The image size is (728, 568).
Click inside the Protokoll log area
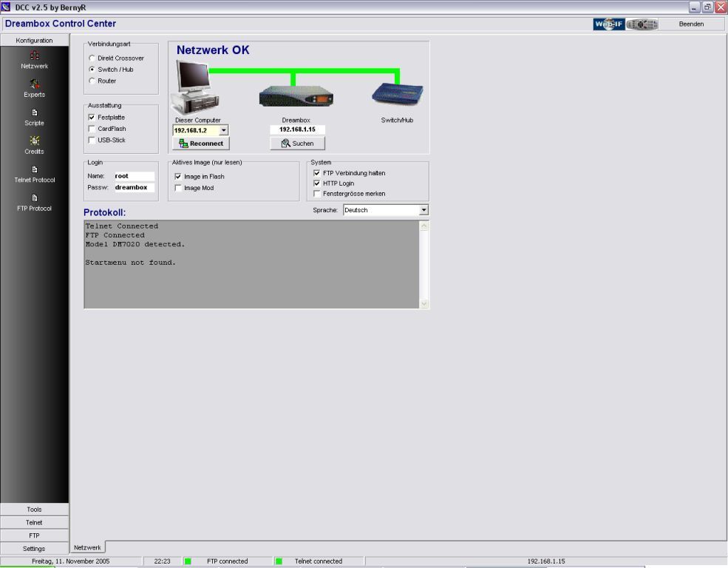tap(251, 264)
